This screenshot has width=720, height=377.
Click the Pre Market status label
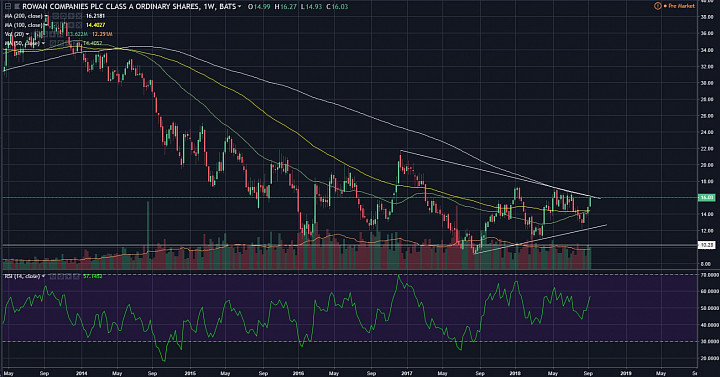click(x=682, y=6)
